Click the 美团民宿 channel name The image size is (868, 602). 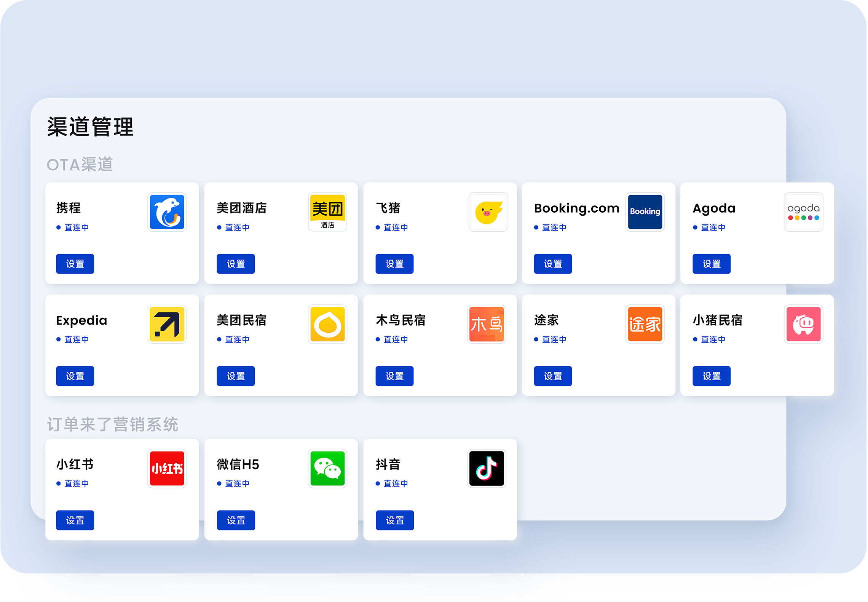242,320
